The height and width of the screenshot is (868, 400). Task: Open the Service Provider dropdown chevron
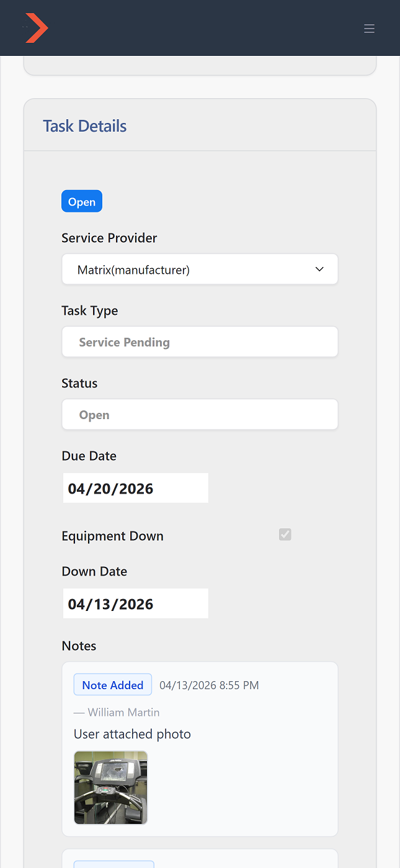click(x=319, y=269)
